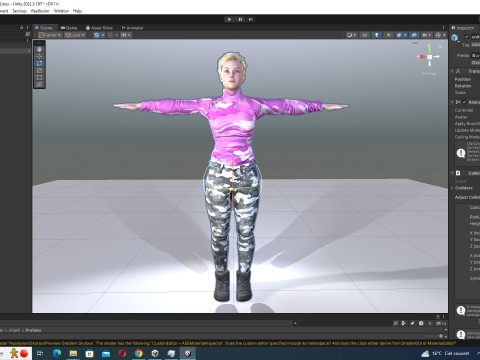This screenshot has width=480, height=360.
Task: Select the Transform tool in the tools overlay
Action: pyautogui.click(x=39, y=84)
